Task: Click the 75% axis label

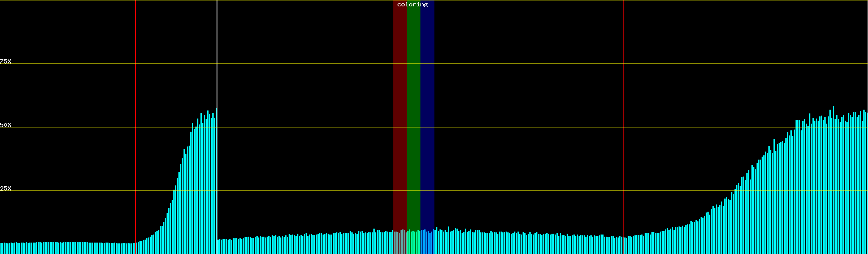Action: tap(6, 61)
